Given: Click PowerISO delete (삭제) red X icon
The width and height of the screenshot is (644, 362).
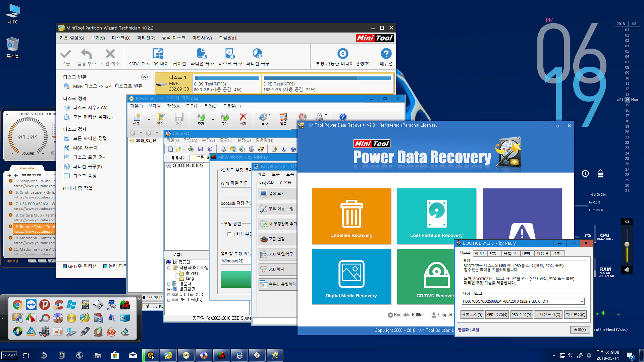Looking at the screenshot, I should (x=243, y=117).
